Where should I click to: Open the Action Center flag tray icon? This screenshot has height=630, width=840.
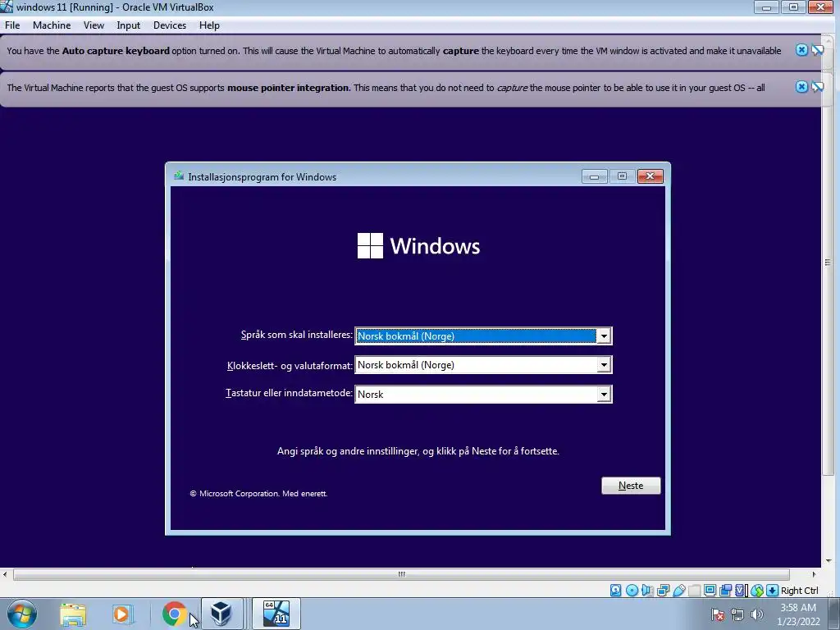tap(717, 614)
